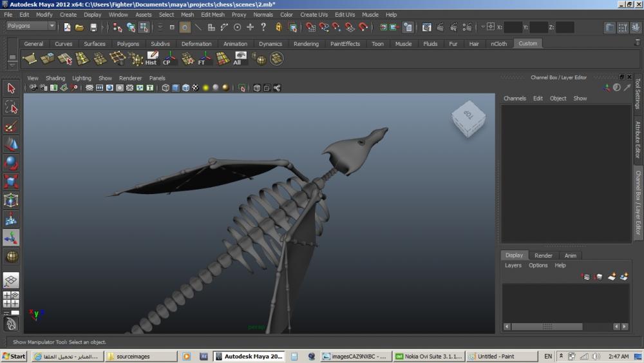This screenshot has width=644, height=363.
Task: Select the arrow Select tool in toolbox
Action: coord(11,88)
